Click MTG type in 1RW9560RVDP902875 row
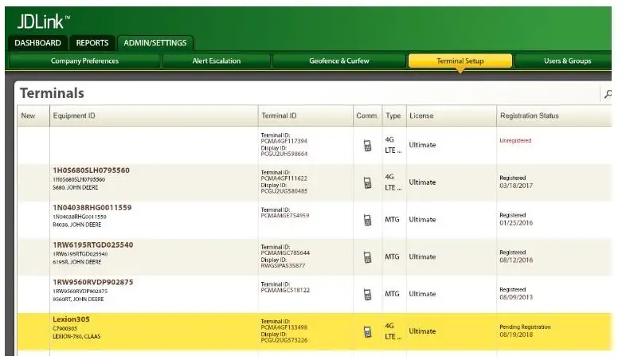Viewport: 622px width, 364px height. click(392, 294)
